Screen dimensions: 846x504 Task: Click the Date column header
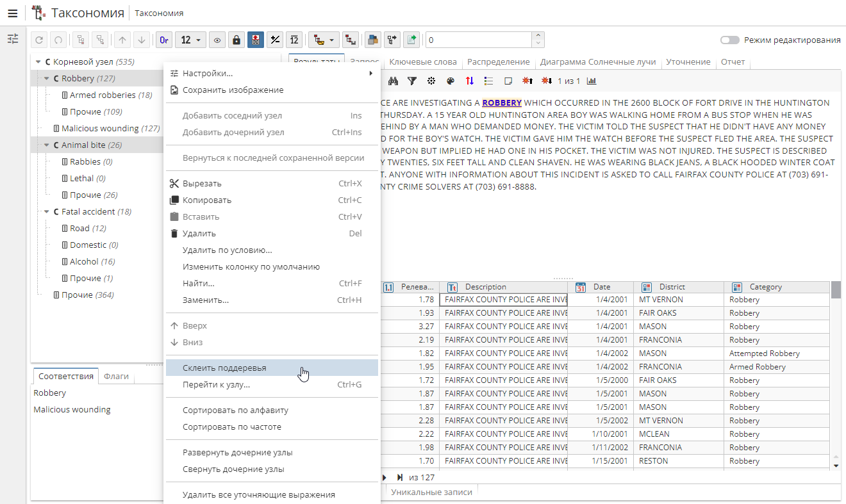[601, 288]
